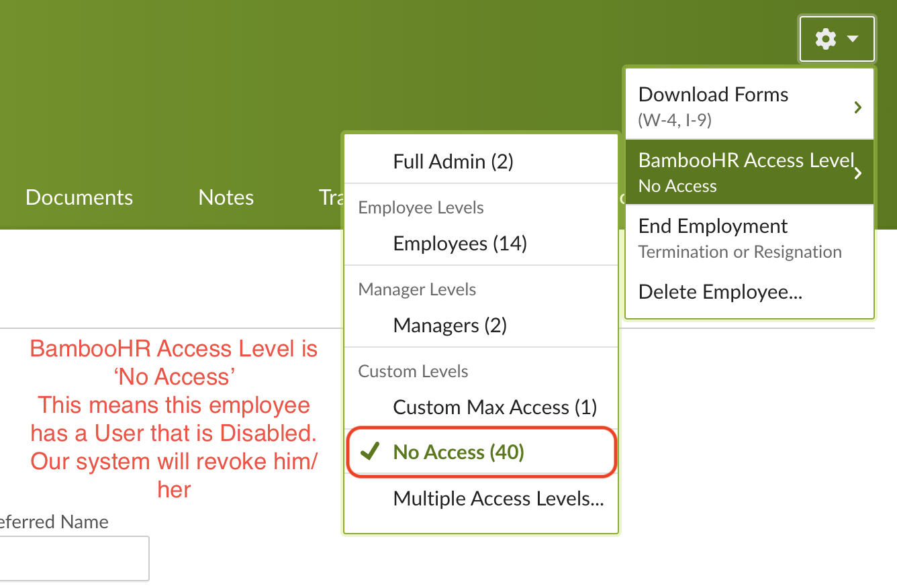Click the checked No Access (40) option
897x588 pixels.
pos(481,452)
